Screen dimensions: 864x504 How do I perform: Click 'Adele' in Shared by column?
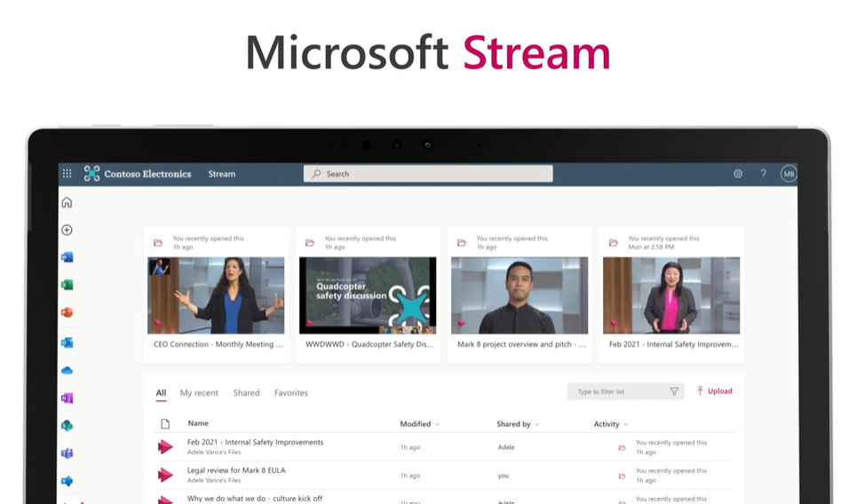pyautogui.click(x=506, y=447)
